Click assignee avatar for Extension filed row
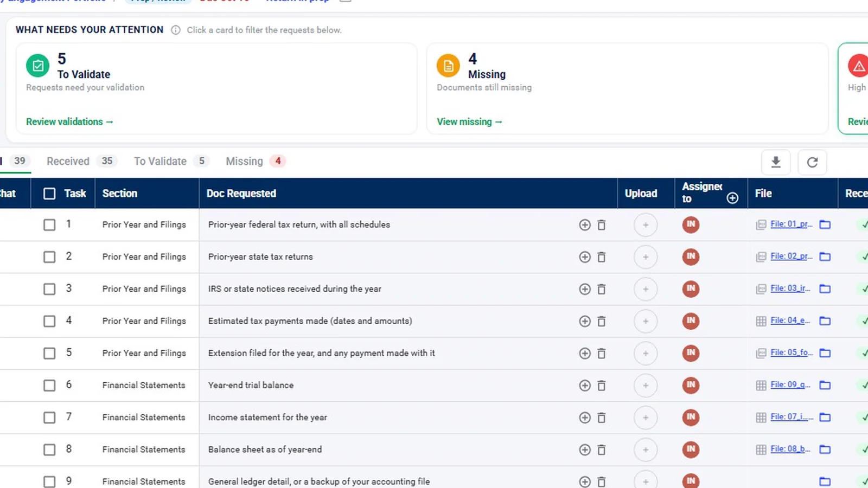 tap(691, 353)
